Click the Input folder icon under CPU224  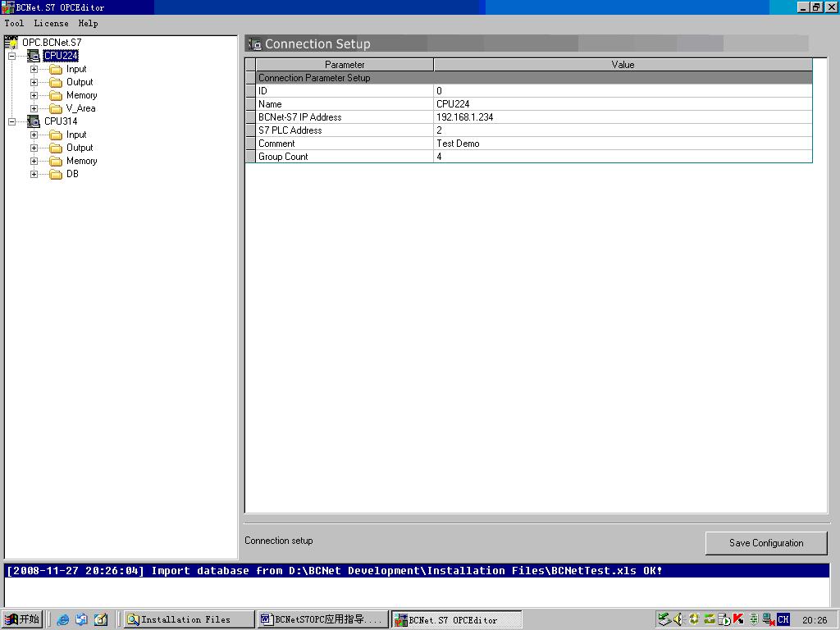[56, 69]
